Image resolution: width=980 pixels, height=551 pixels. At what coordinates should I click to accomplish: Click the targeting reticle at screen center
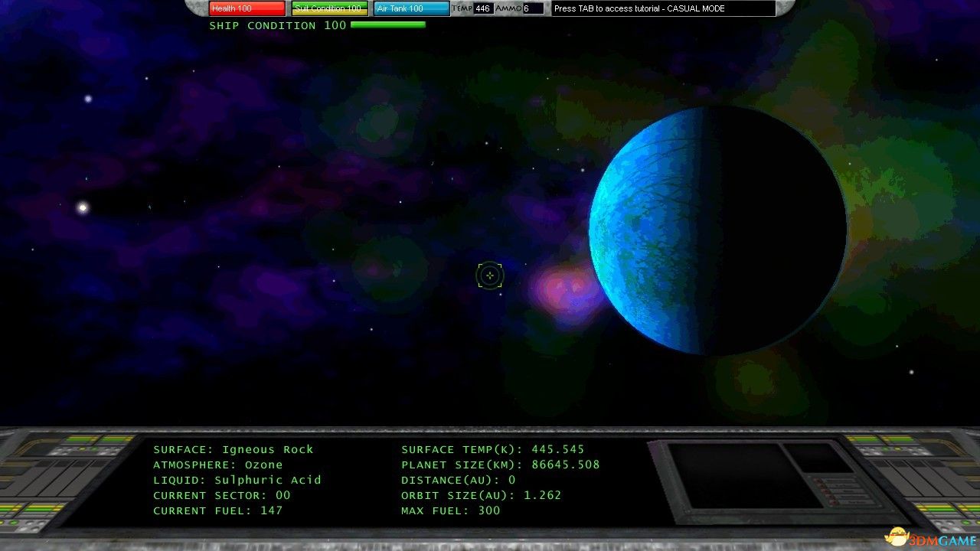pos(489,275)
